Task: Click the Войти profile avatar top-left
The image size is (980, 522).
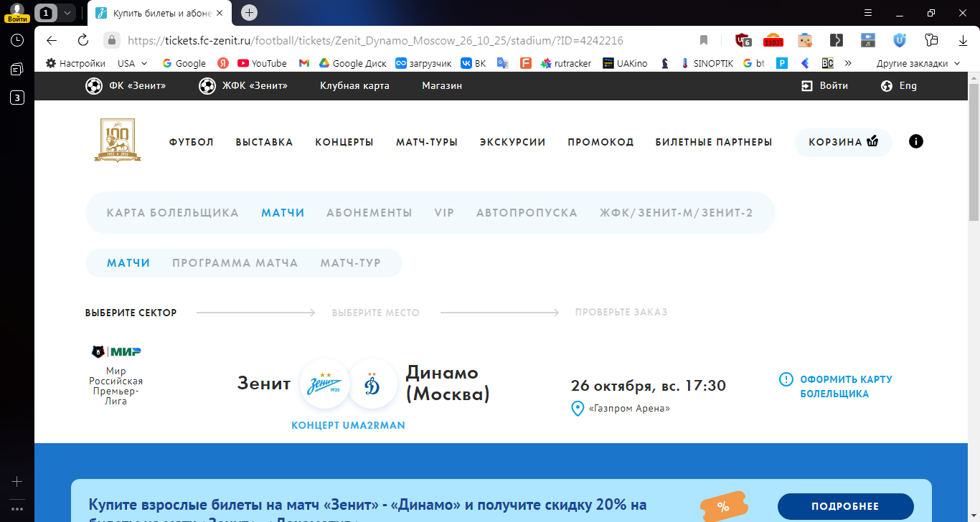Action: (17, 12)
